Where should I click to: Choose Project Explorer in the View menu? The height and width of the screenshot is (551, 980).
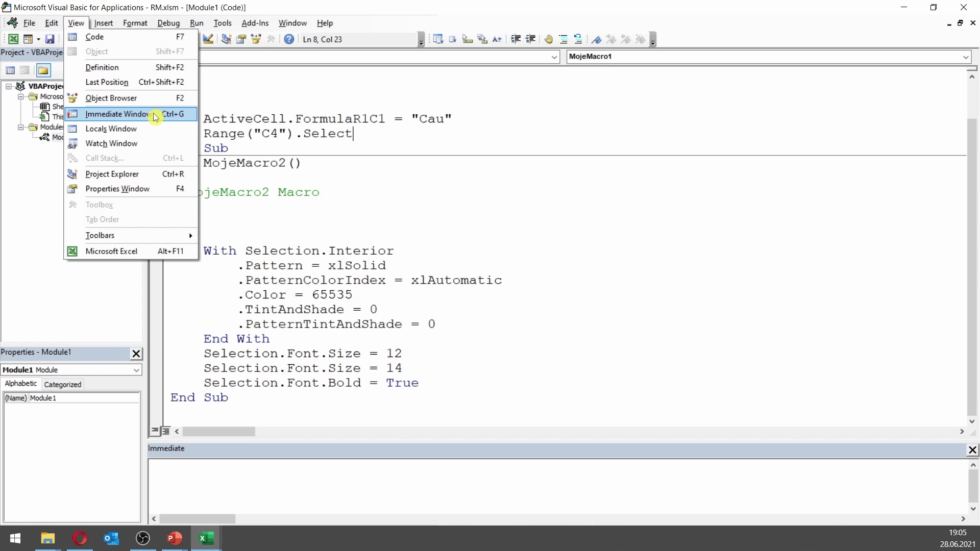pyautogui.click(x=131, y=174)
